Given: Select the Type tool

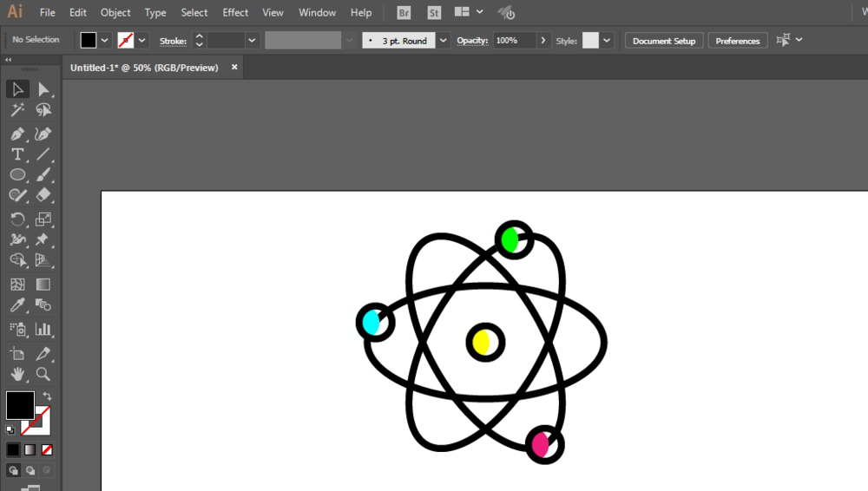Looking at the screenshot, I should tap(17, 154).
